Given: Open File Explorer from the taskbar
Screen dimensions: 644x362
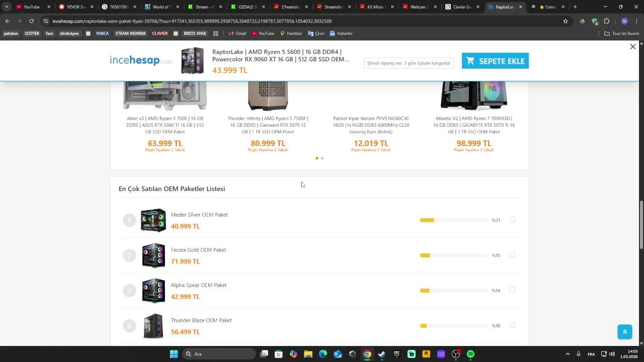Looking at the screenshot, I should 308,354.
